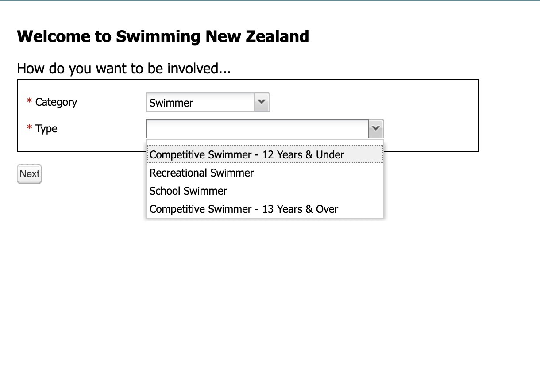Viewport: 540px width, 392px height.
Task: Click the Type field label
Action: click(46, 129)
